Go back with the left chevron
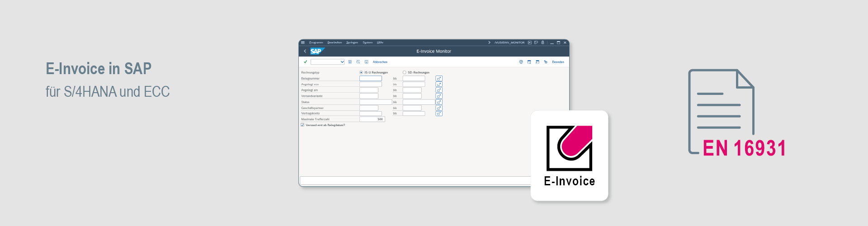This screenshot has width=868, height=226. (x=305, y=51)
